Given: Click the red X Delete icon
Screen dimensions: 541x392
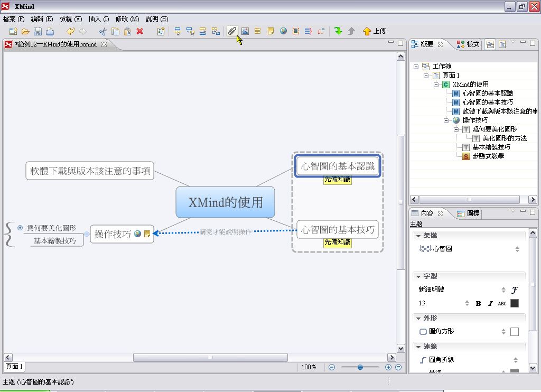Looking at the screenshot, I should (x=139, y=31).
